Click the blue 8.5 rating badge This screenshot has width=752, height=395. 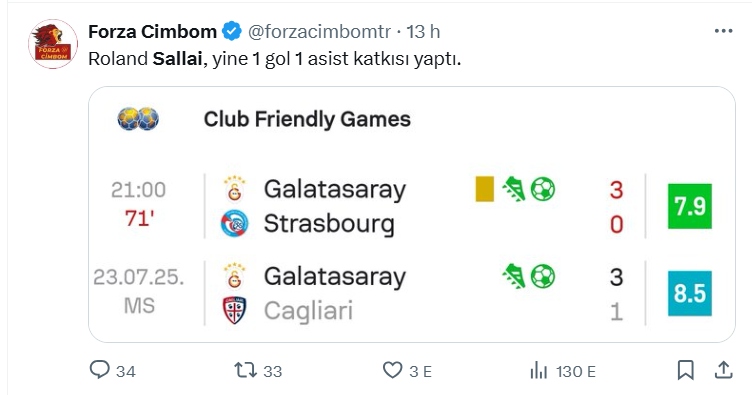coord(690,293)
